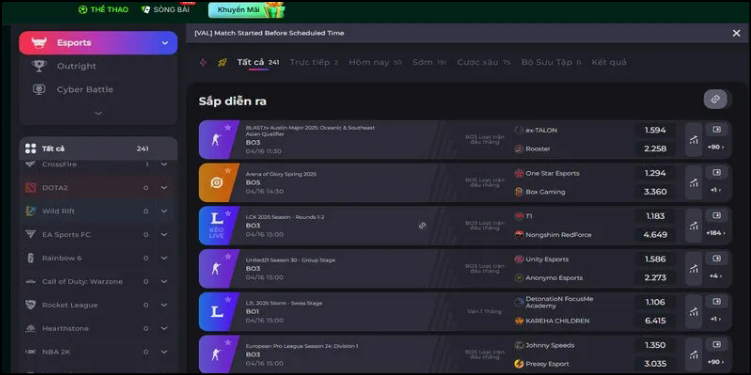The height and width of the screenshot is (375, 751).
Task: Favorite the BLAST.tv Austin Major match star
Action: [228, 127]
